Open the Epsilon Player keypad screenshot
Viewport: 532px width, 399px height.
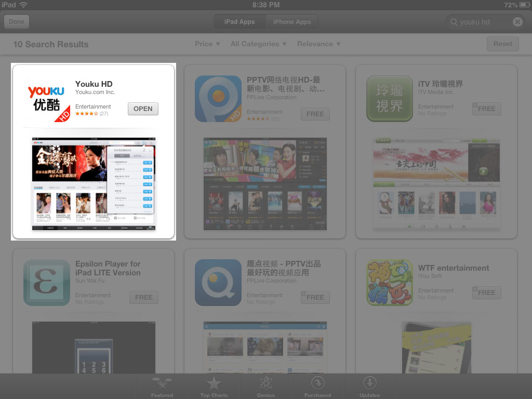(x=94, y=348)
